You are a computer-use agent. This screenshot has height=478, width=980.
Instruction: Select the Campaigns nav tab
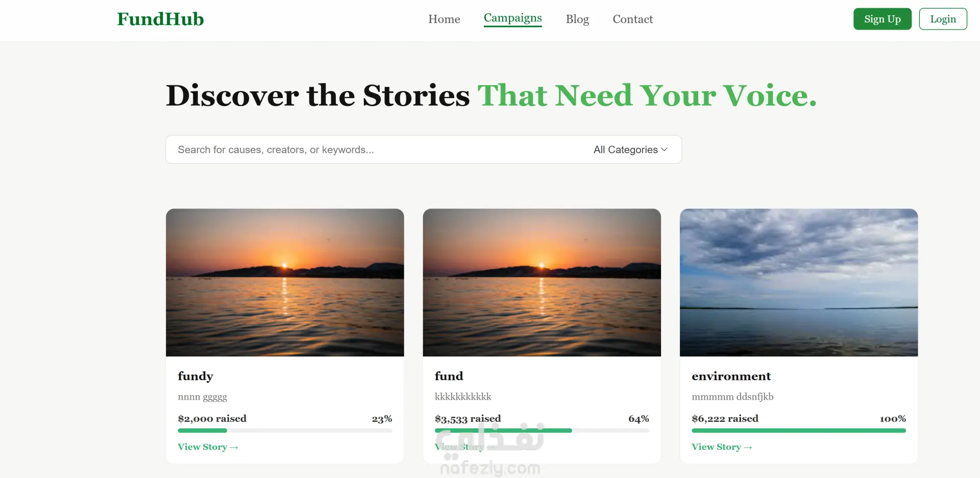(512, 18)
